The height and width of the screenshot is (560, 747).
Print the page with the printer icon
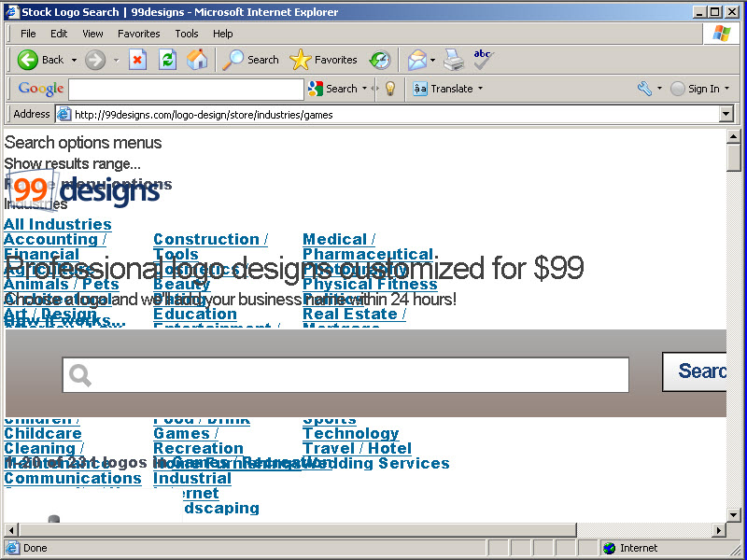454,60
